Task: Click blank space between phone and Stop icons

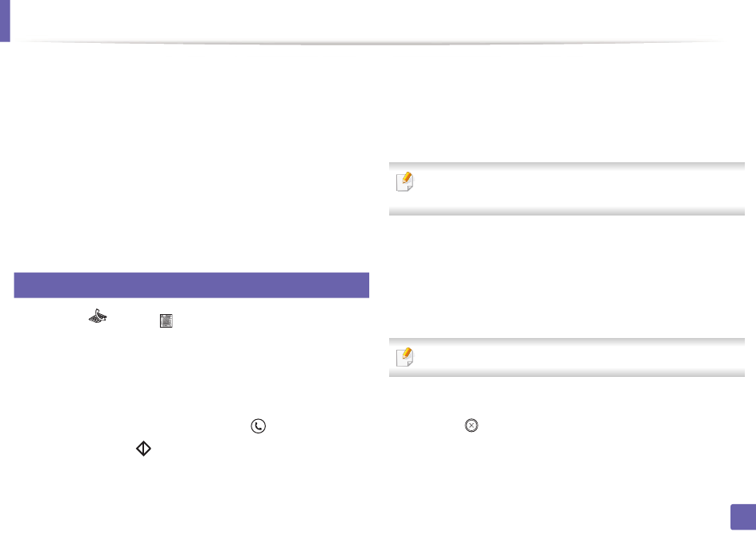Action: pyautogui.click(x=365, y=426)
